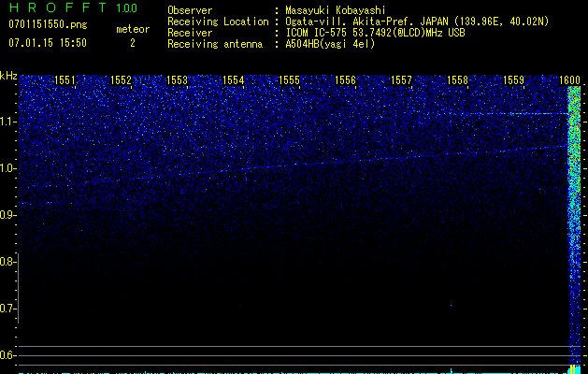
Task: Click the version number 1.0.0
Action: tap(126, 8)
